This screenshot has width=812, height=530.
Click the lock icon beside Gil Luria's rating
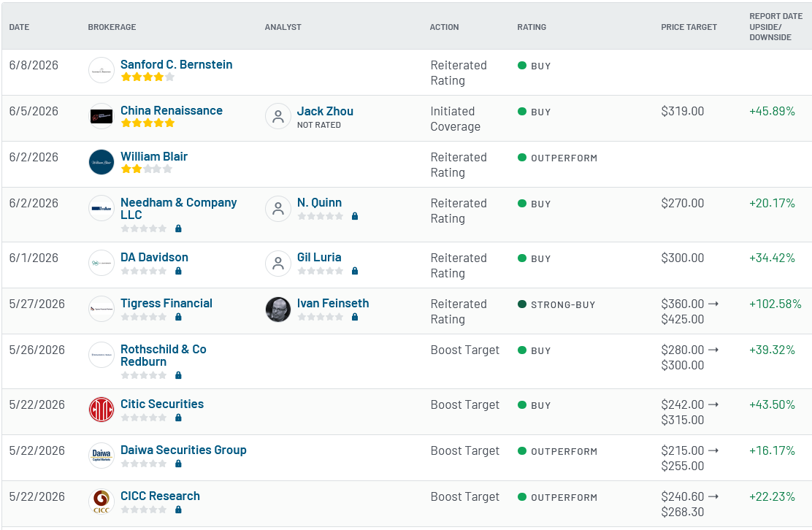coord(355,271)
